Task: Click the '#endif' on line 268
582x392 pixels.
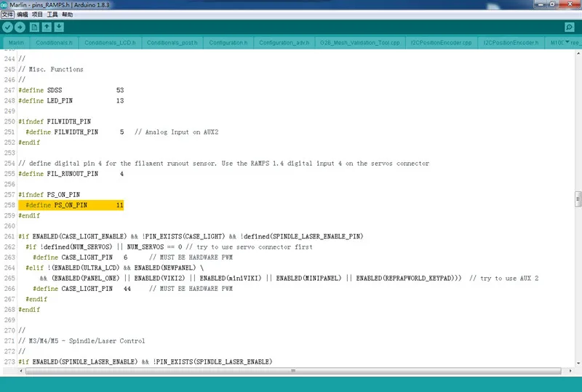Action: click(29, 310)
